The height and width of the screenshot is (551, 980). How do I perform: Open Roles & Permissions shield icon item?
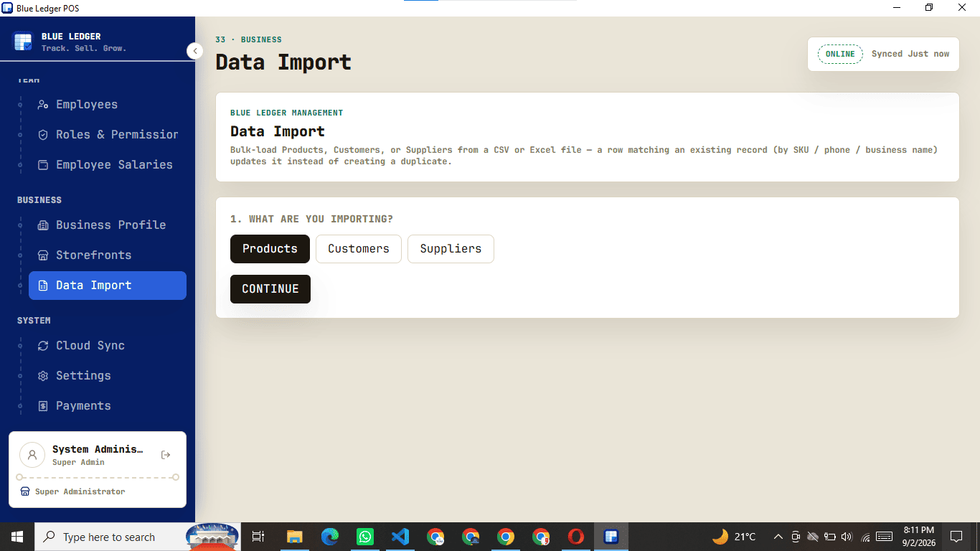43,135
